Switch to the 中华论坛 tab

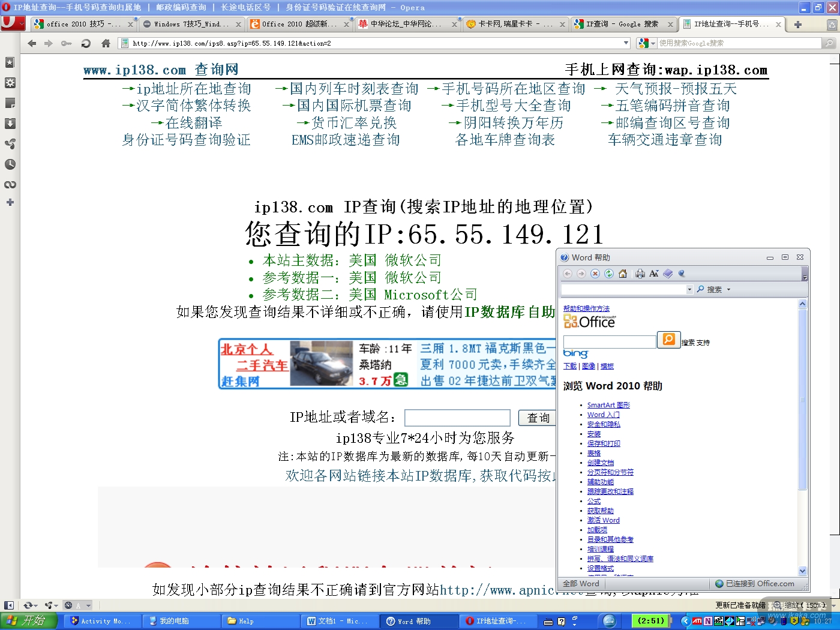408,24
